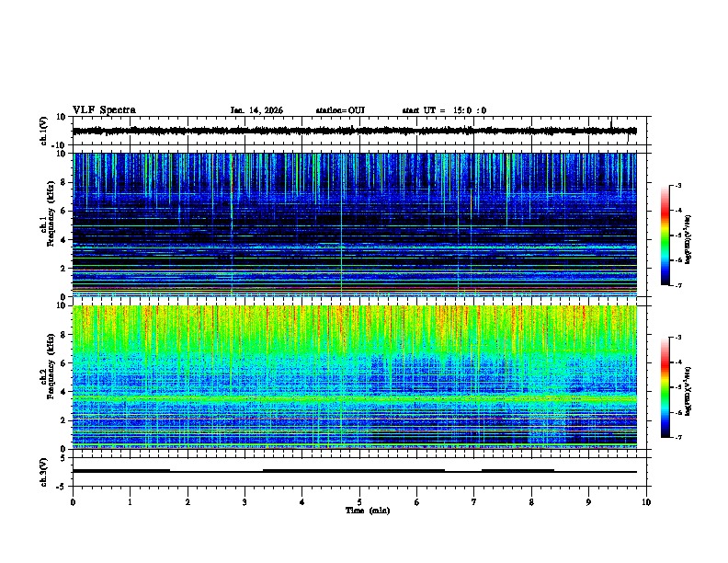Click the "ch.1(V)" axis label
Screen dimensions: 728x563
[x=44, y=131]
